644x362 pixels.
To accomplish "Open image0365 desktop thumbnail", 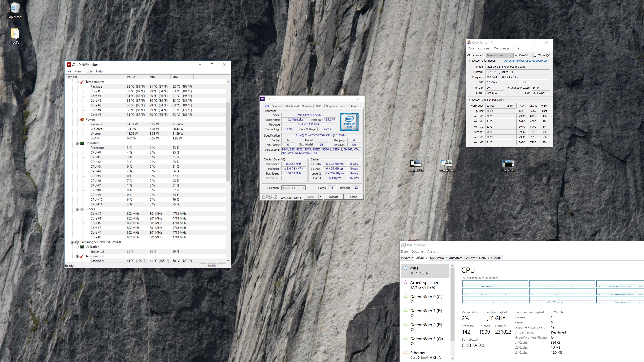I will (415, 164).
